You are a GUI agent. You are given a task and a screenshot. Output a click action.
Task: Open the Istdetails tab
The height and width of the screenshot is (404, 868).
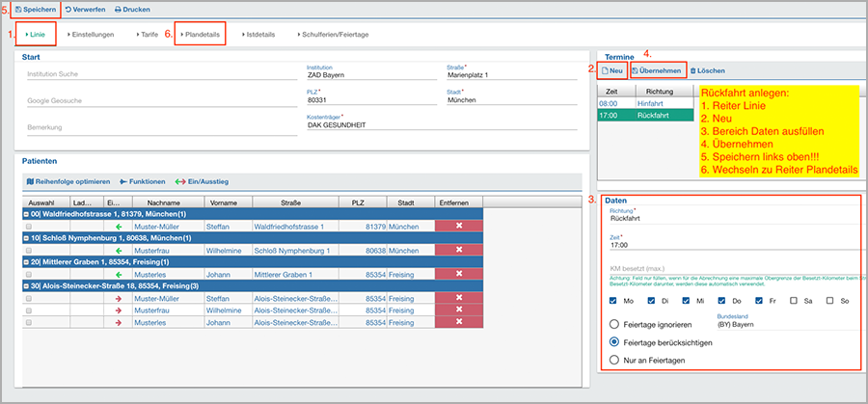[x=258, y=35]
